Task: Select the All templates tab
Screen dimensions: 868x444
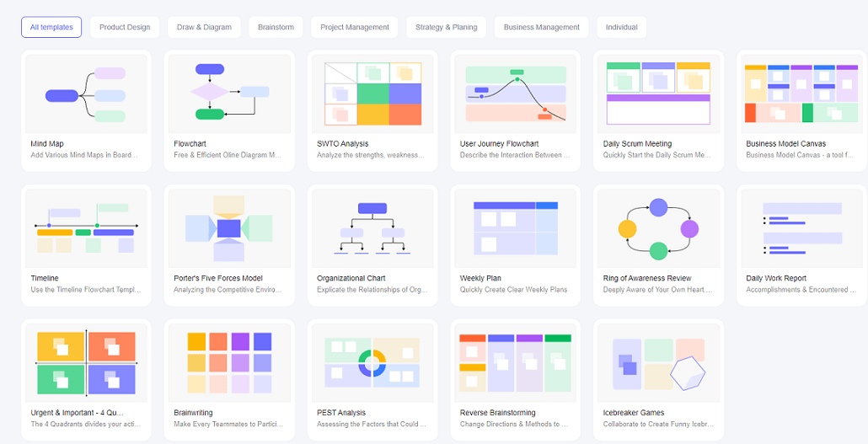Action: 51,27
